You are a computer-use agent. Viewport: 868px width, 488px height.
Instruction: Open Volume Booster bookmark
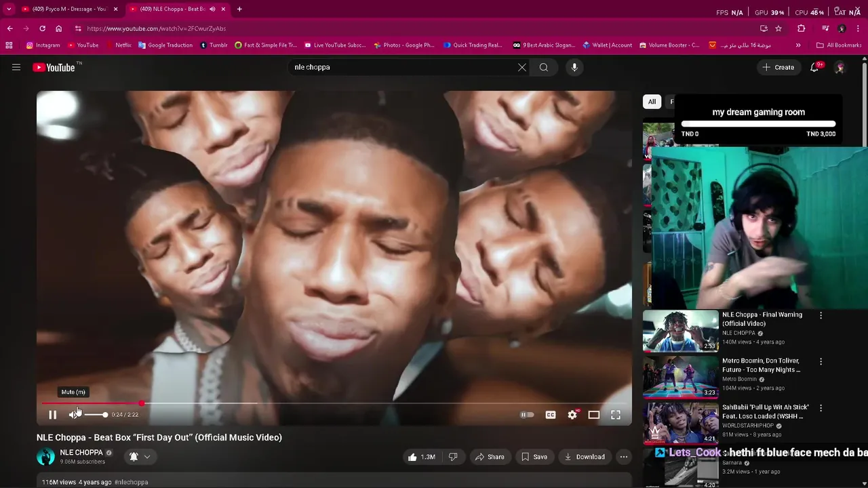pos(669,45)
